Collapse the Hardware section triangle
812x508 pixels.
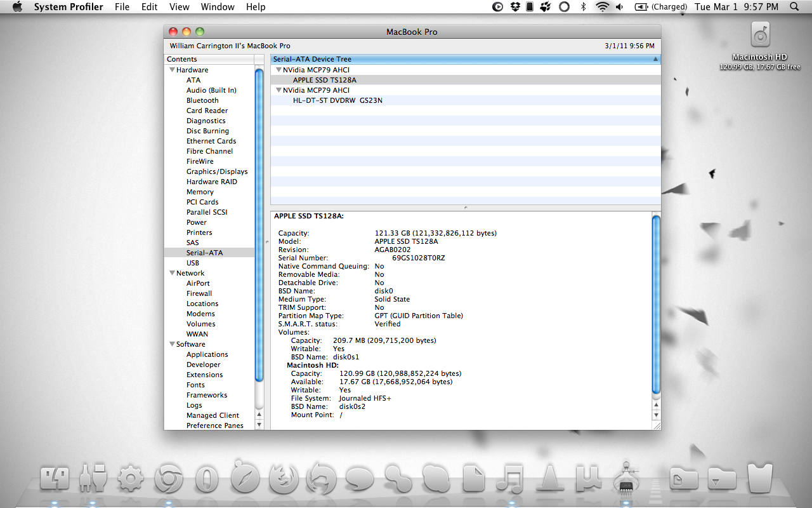click(172, 70)
